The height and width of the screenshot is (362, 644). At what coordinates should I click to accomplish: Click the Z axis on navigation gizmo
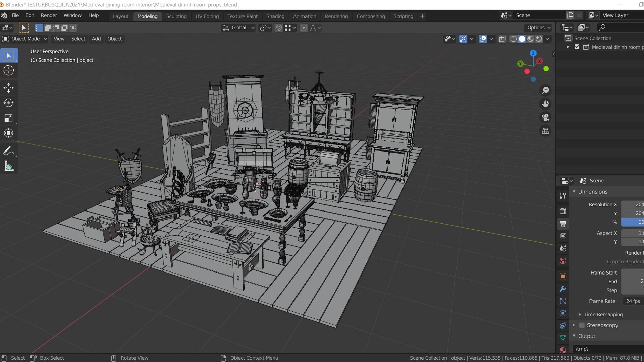tap(533, 53)
